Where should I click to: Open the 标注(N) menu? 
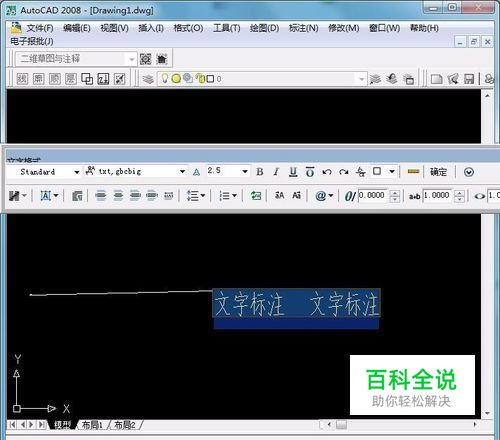[x=304, y=28]
